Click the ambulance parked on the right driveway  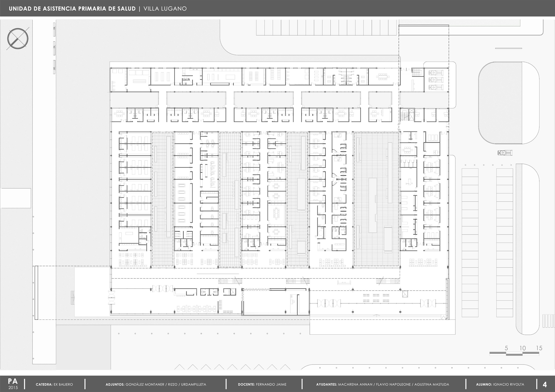(505, 153)
